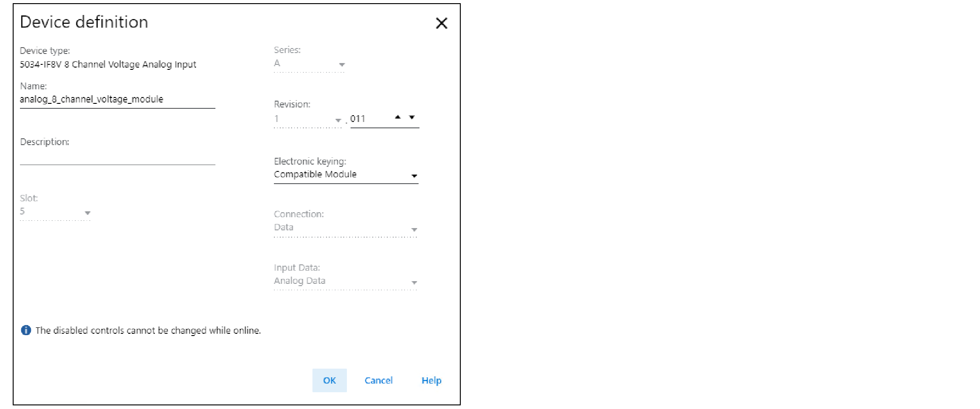Viewport: 980px width, 409px height.
Task: Edit the Name input field
Action: click(x=117, y=99)
